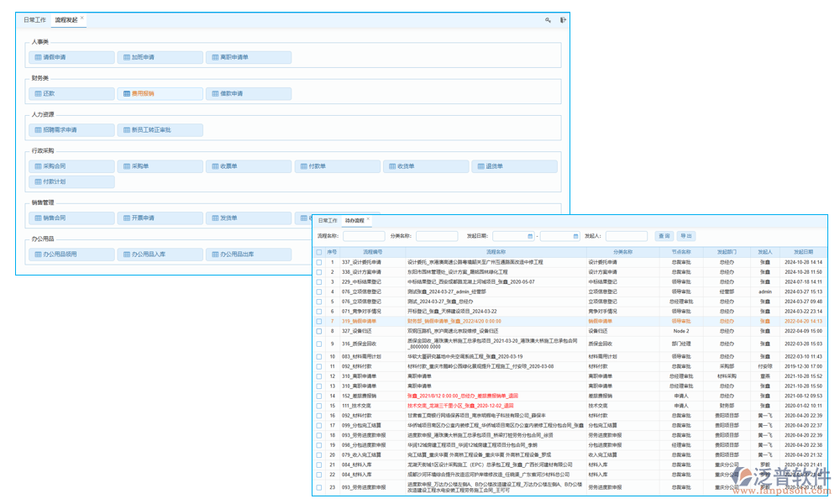The width and height of the screenshot is (840, 504).
Task: Click the key icon in 流程发起 window
Action: (548, 20)
